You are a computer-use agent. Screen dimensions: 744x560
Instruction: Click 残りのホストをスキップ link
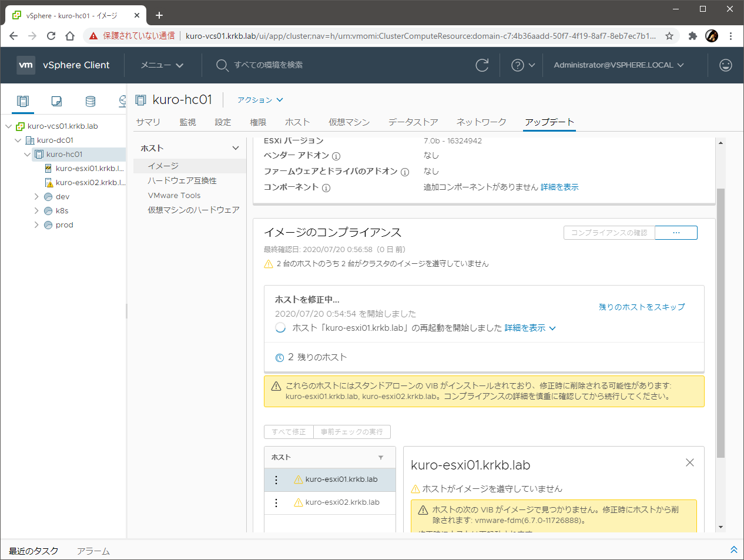click(641, 307)
